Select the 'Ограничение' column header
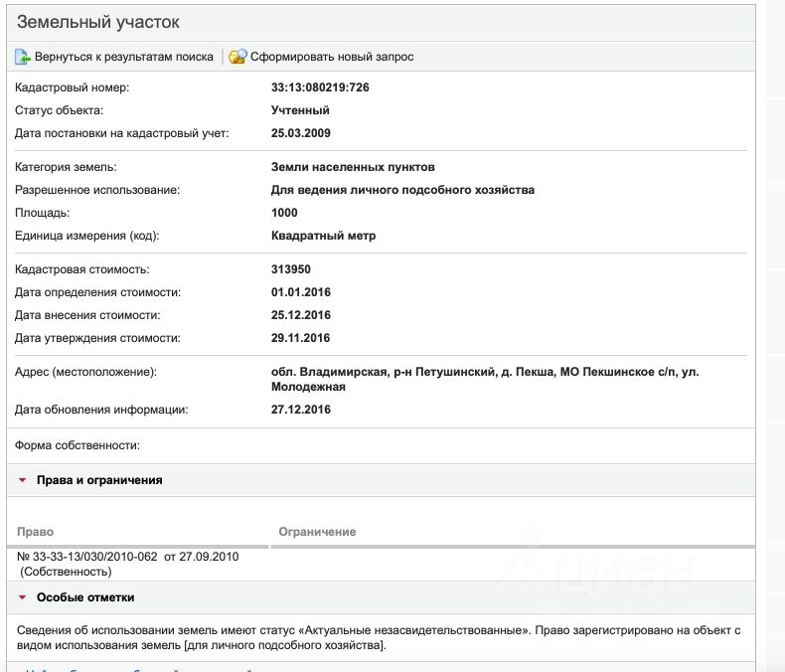Image resolution: width=785 pixels, height=672 pixels. 317,532
